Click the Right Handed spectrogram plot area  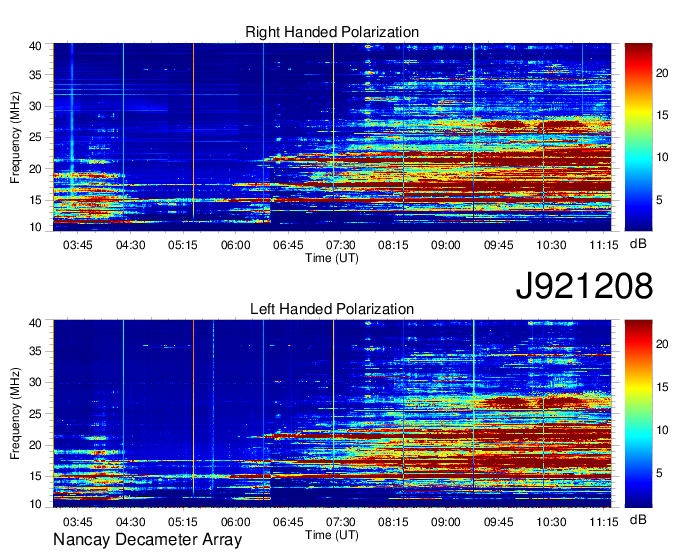point(332,137)
